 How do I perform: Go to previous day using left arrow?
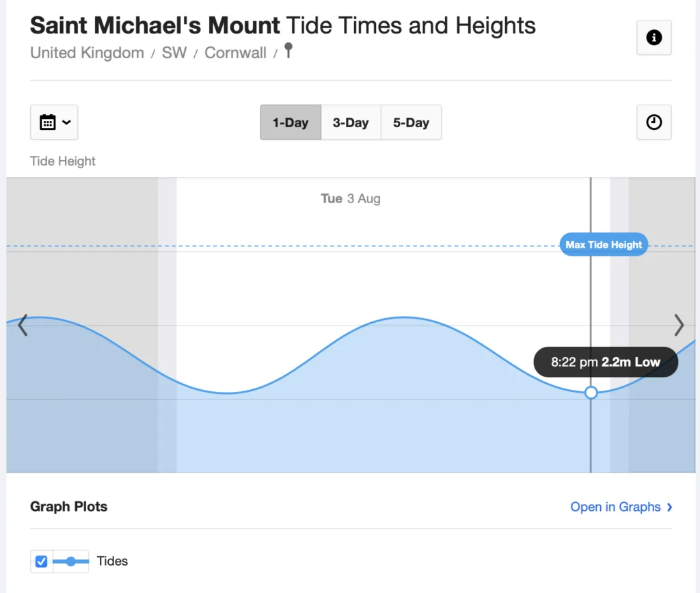(23, 325)
